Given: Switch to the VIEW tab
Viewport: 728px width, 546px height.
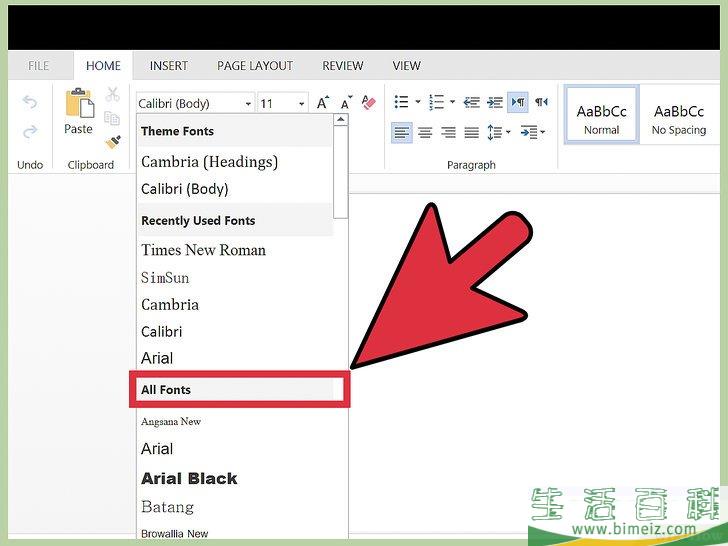Looking at the screenshot, I should click(406, 66).
